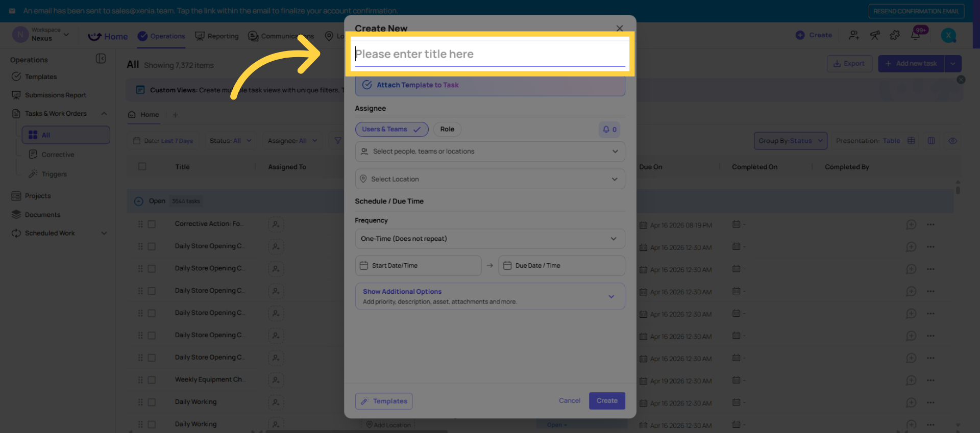
Task: Open the Workspace Nexus switcher
Action: tap(41, 35)
